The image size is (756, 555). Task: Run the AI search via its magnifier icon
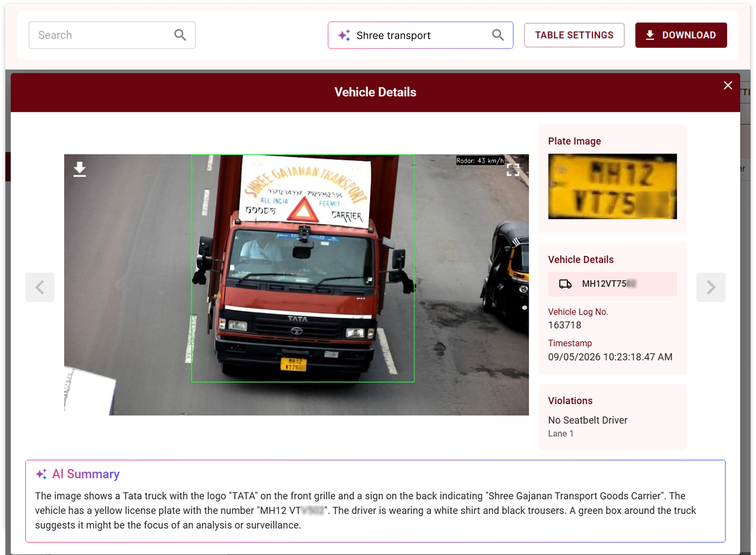(x=498, y=35)
